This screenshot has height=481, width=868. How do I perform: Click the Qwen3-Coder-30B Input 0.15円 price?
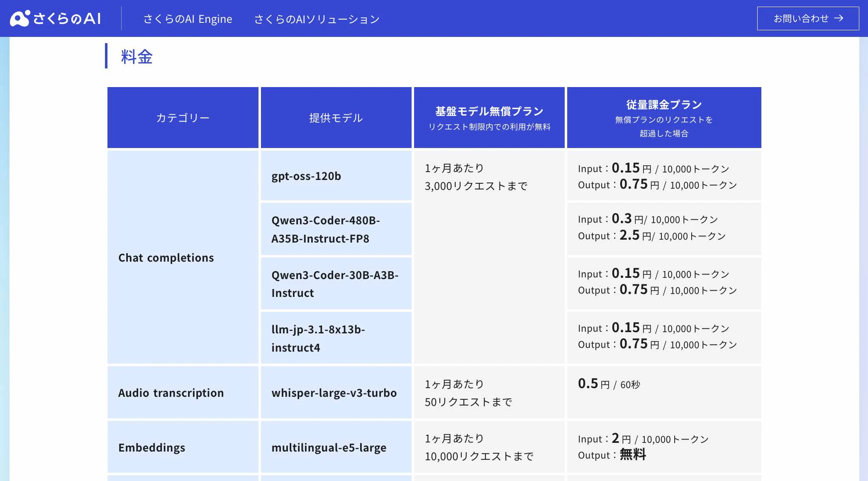(x=653, y=273)
